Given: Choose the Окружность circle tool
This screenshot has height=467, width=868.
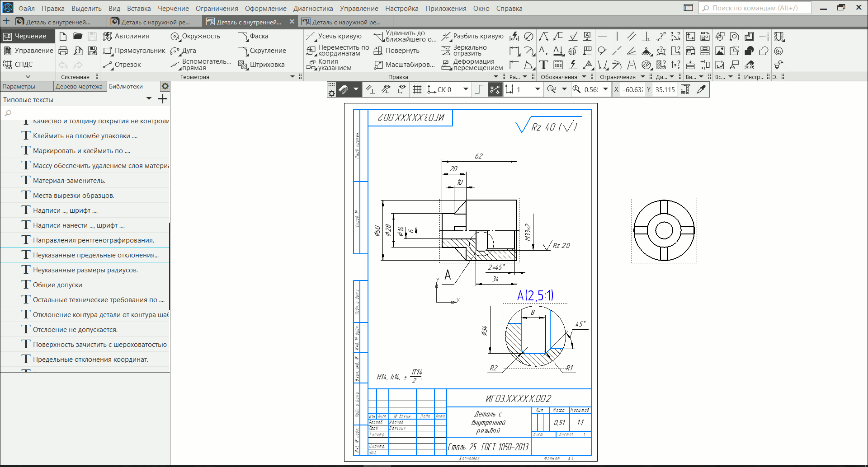Looking at the screenshot, I should tap(195, 36).
